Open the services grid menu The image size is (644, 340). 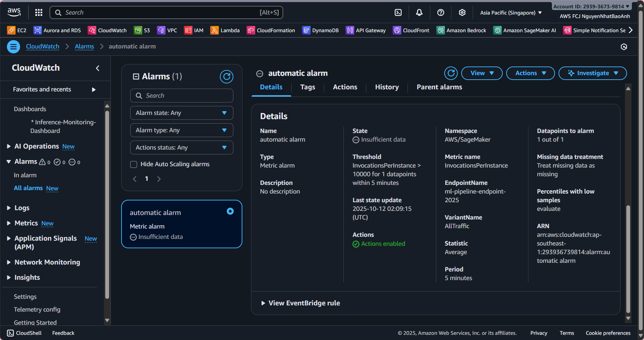coord(39,12)
